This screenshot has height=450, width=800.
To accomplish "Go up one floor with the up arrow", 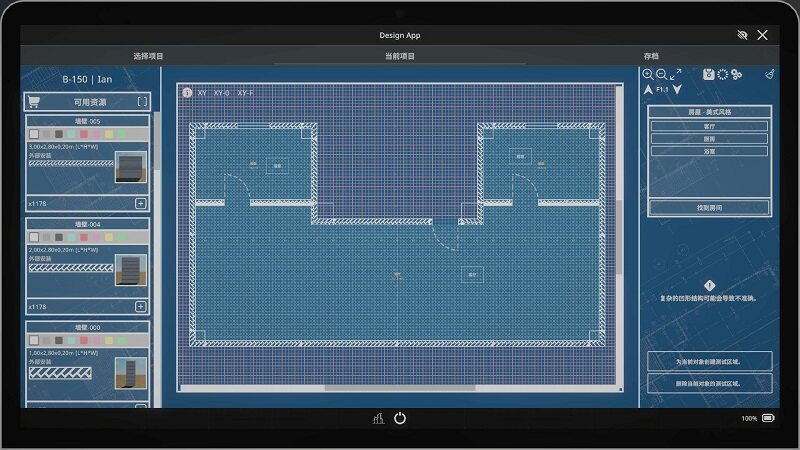I will tap(648, 90).
